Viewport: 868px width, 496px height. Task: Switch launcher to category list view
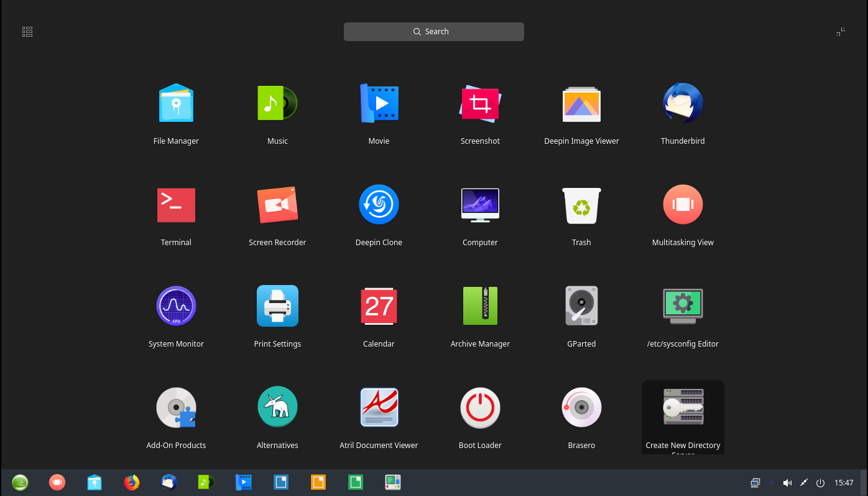coord(27,32)
